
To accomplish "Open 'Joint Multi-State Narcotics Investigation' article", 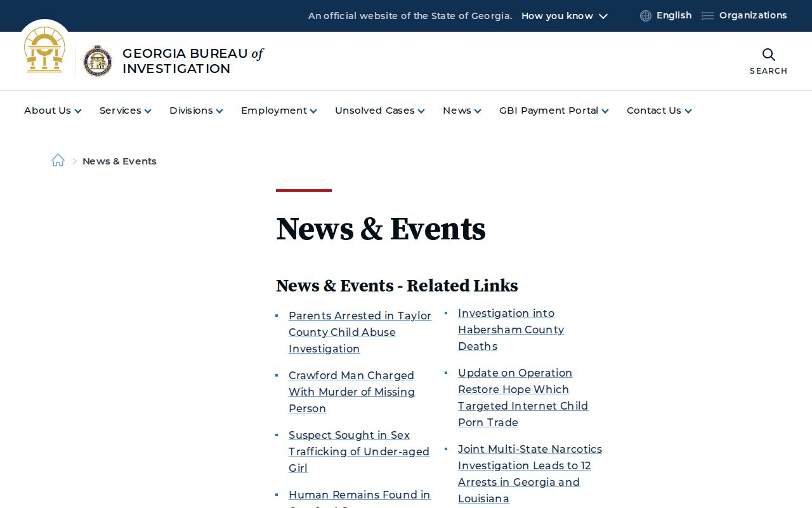I will coord(530,474).
